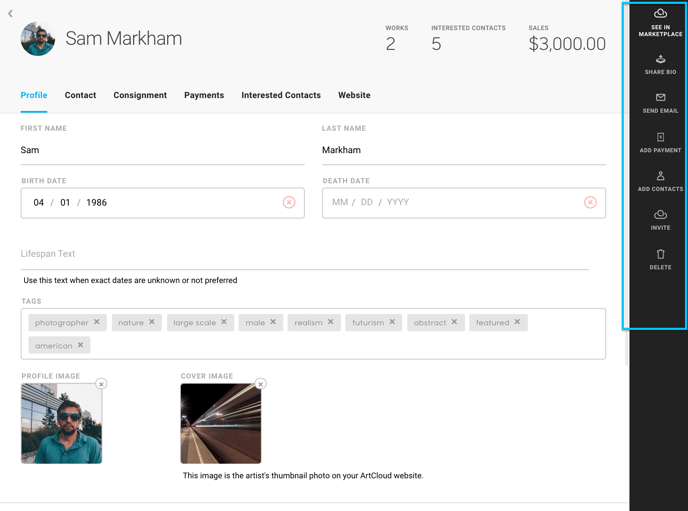Remove the futurism tag

click(x=392, y=322)
